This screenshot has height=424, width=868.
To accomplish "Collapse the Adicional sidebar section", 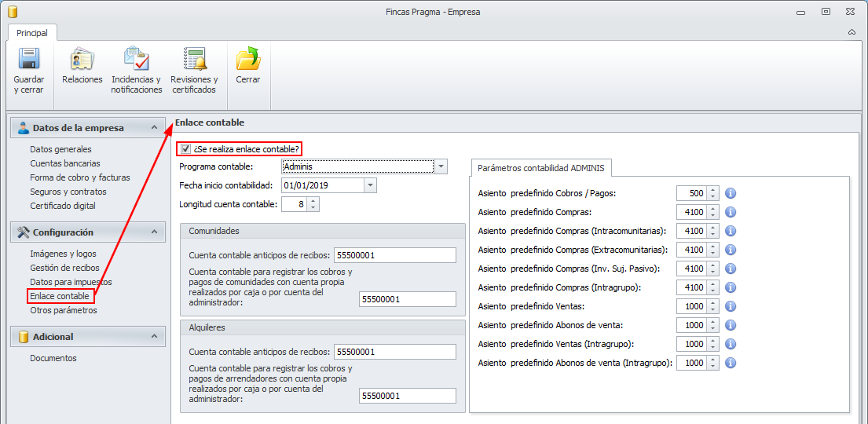I will [x=154, y=337].
